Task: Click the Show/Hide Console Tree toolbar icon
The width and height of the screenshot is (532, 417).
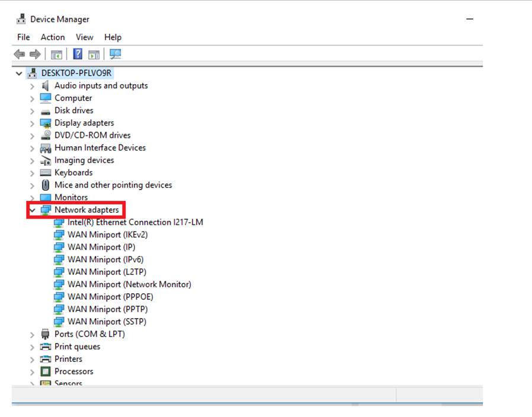Action: 56,54
